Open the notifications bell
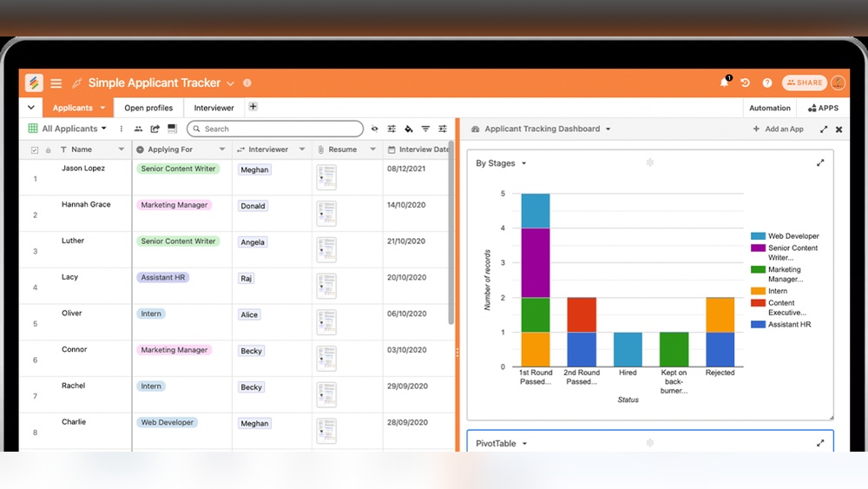Screen dimensions: 868x489 [x=724, y=83]
